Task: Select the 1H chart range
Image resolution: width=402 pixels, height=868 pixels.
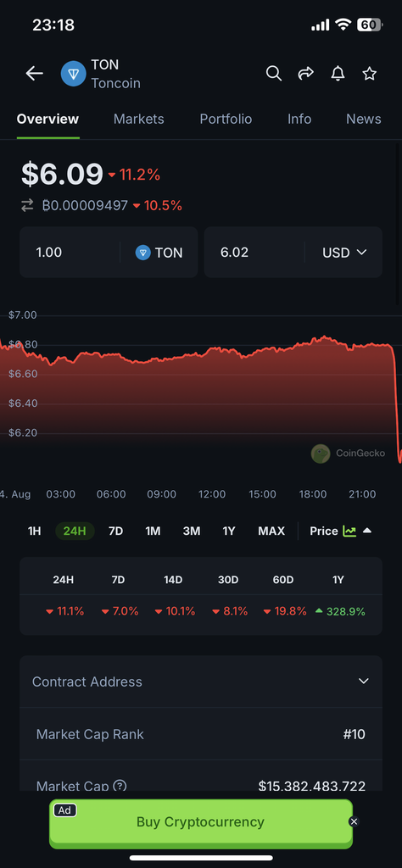Action: tap(34, 531)
